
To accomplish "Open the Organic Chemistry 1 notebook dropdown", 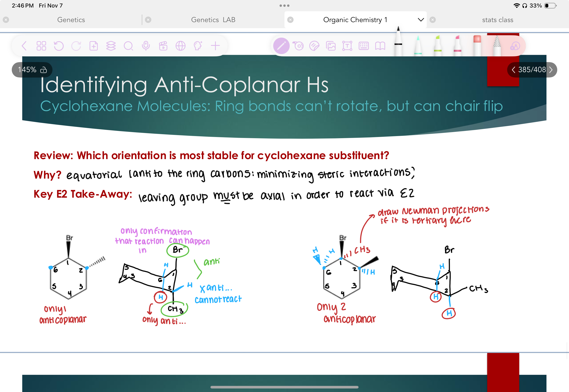I will [x=421, y=20].
